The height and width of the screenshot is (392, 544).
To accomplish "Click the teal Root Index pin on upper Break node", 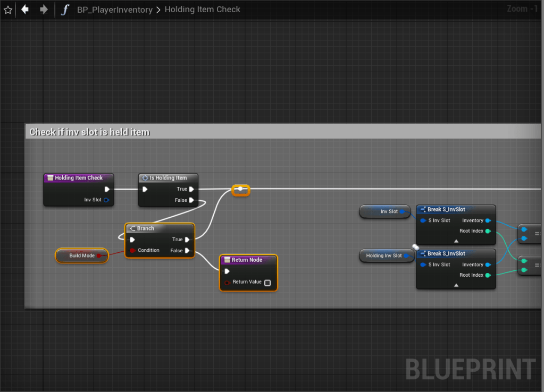I will click(x=488, y=231).
